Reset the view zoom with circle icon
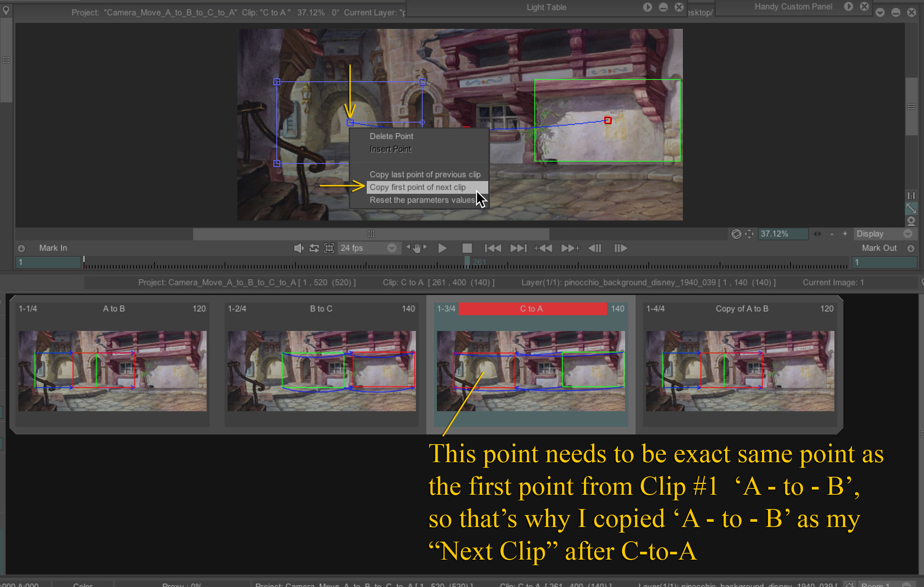The height and width of the screenshot is (587, 924). click(x=736, y=234)
